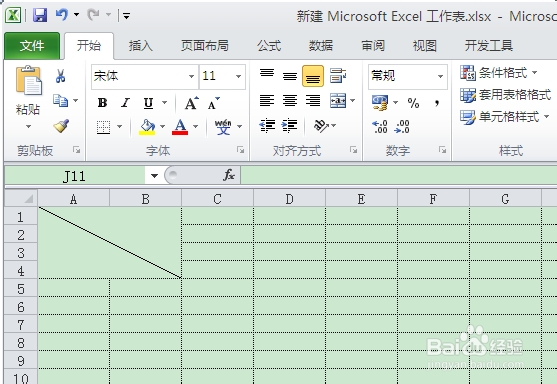The height and width of the screenshot is (384, 557).
Task: Open the 对齐方式 dialog launcher
Action: click(353, 150)
